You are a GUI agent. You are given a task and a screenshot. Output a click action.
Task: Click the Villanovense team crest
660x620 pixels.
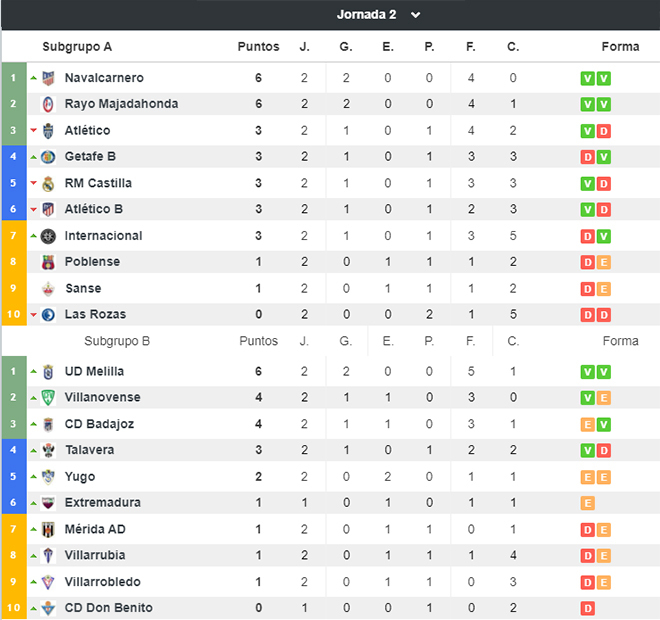[48, 398]
